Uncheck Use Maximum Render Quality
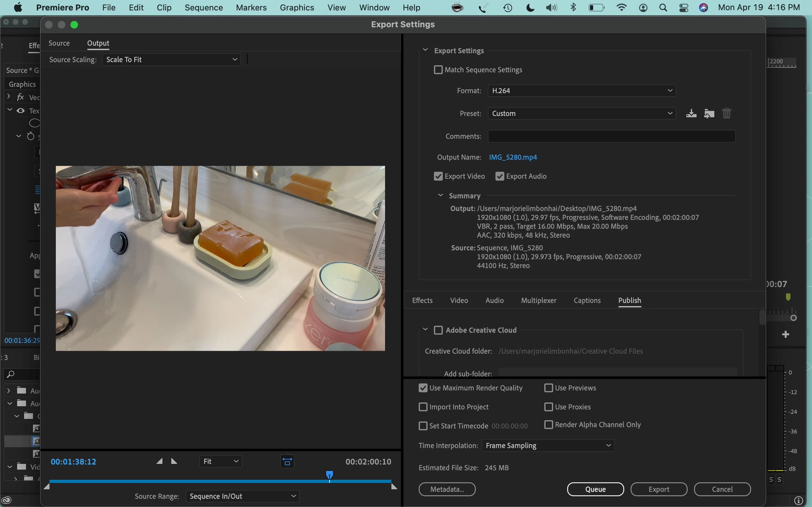The width and height of the screenshot is (812, 507). [x=423, y=388]
